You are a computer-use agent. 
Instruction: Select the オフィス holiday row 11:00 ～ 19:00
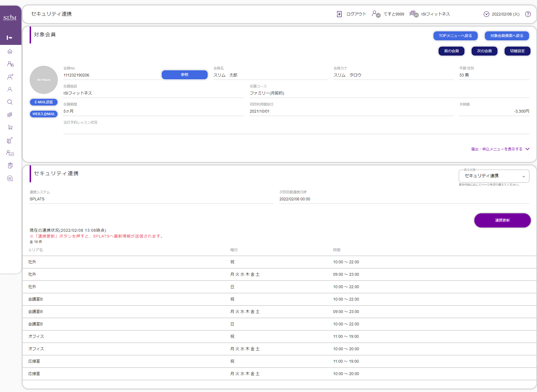click(279, 337)
